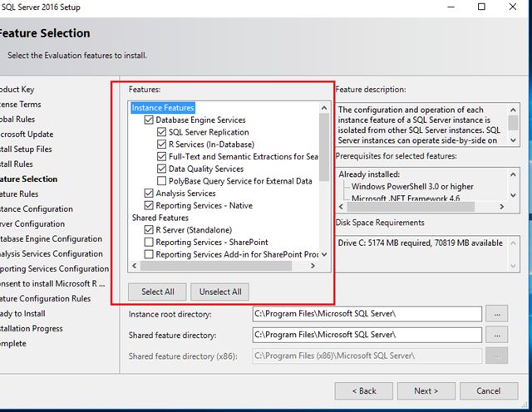
Task: Click the Select All button
Action: click(x=158, y=292)
